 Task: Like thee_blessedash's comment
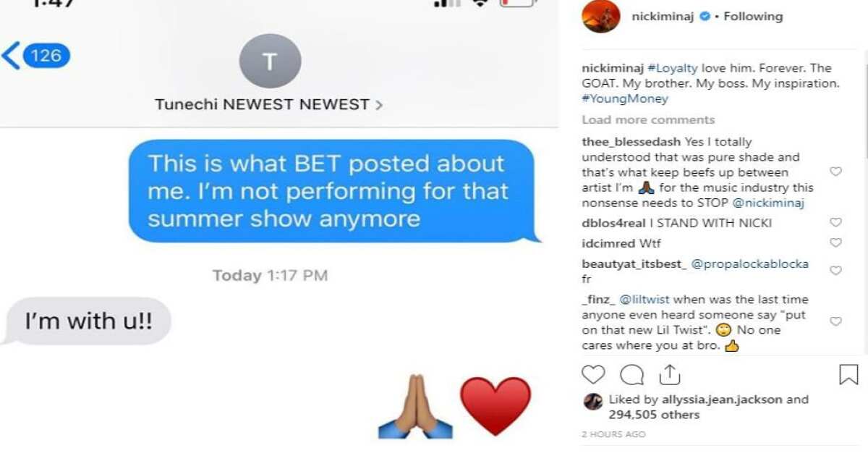(x=835, y=172)
